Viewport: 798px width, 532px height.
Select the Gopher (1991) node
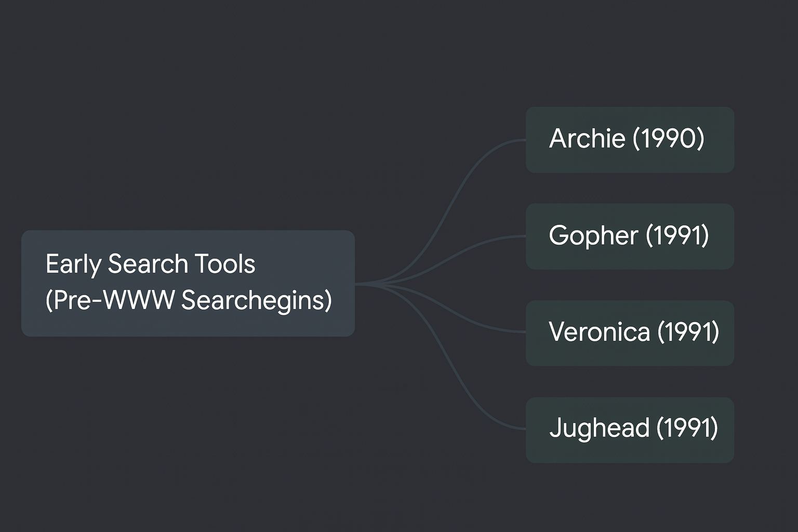[630, 236]
